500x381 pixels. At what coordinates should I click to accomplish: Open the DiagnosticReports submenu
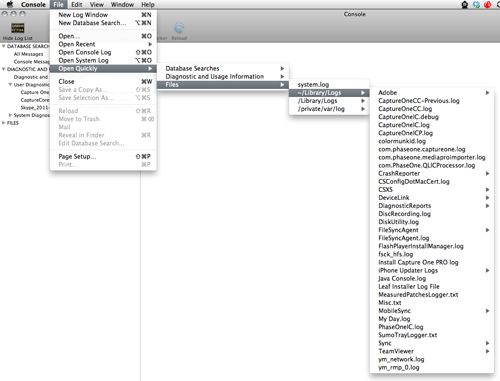point(432,206)
